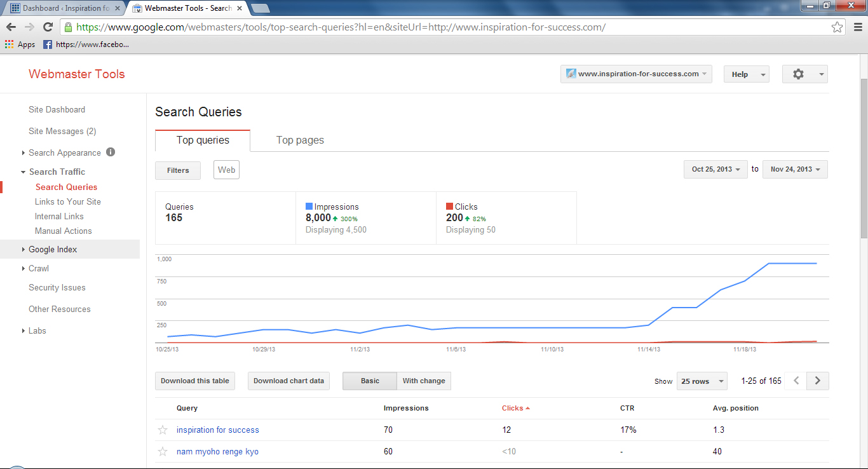The width and height of the screenshot is (868, 469).
Task: Select the With change view toggle
Action: tap(424, 381)
